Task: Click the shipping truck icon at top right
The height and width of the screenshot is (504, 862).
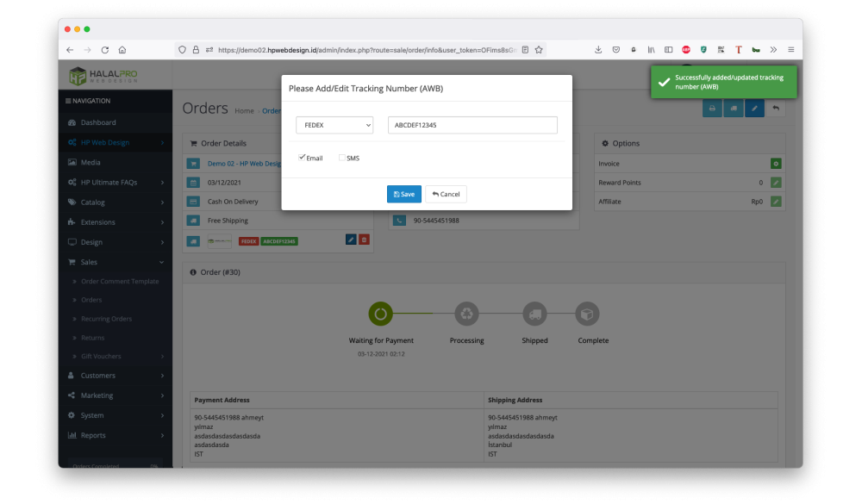Action: pos(734,109)
